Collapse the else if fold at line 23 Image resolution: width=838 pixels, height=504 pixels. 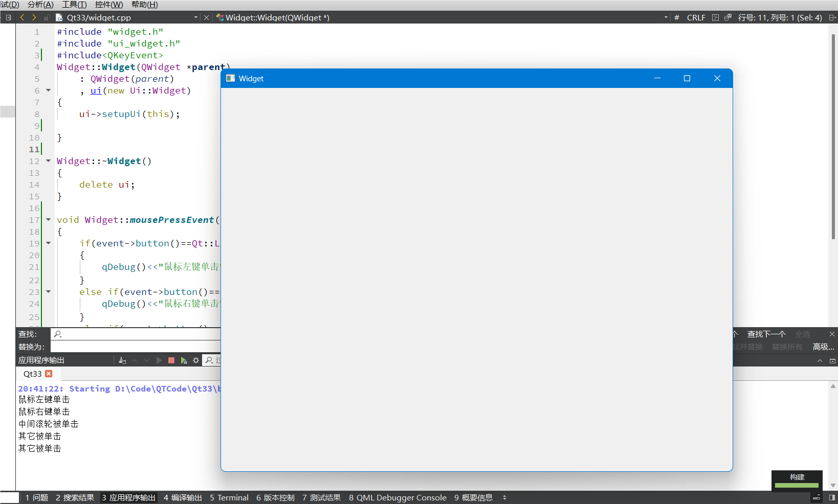click(x=49, y=292)
